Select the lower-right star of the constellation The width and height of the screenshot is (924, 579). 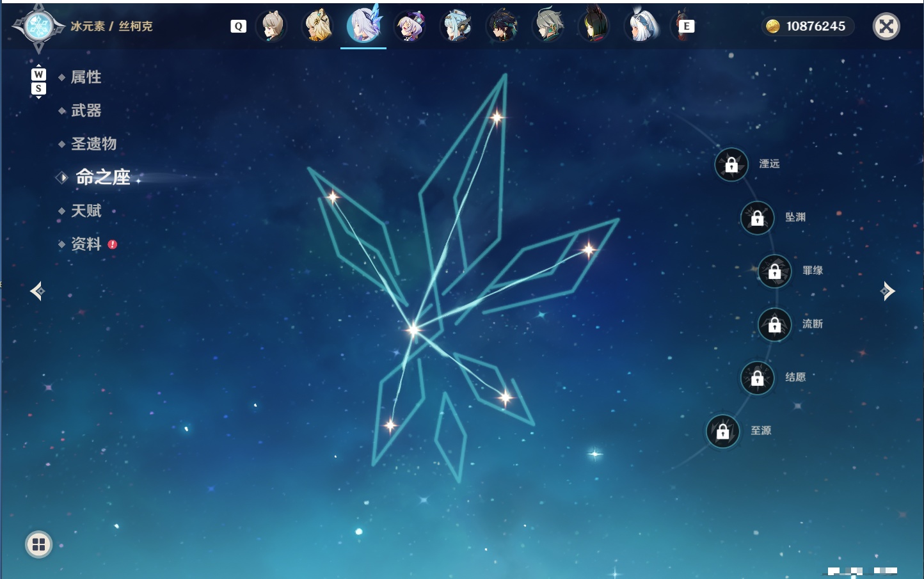[x=506, y=398]
